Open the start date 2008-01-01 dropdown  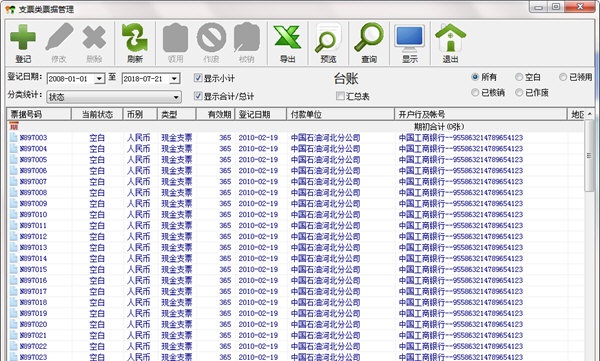point(99,79)
